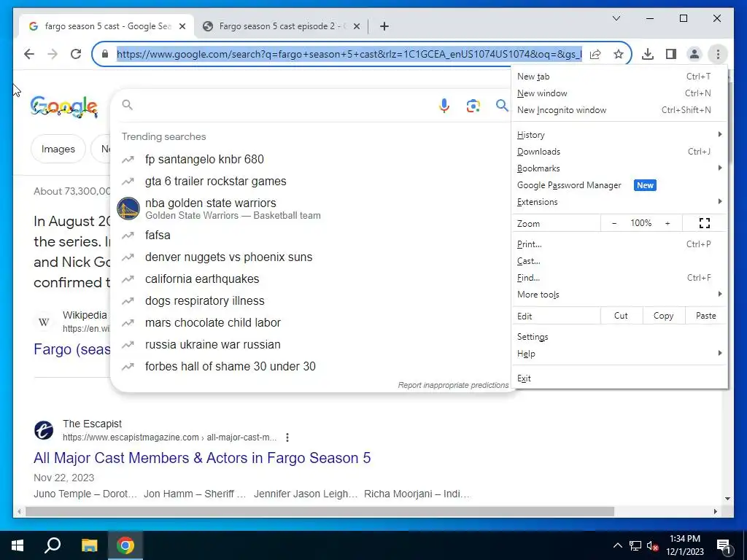The image size is (747, 560).
Task: Select the Images filter chip
Action: [58, 149]
